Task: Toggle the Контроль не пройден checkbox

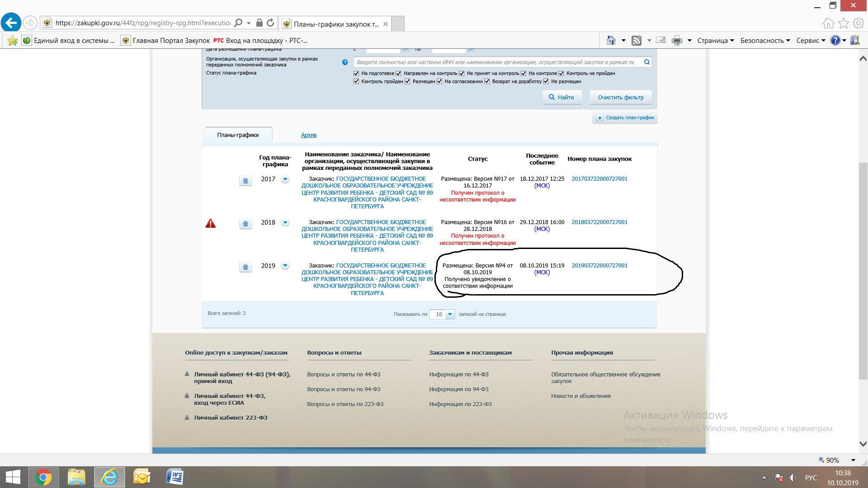Action: point(561,73)
